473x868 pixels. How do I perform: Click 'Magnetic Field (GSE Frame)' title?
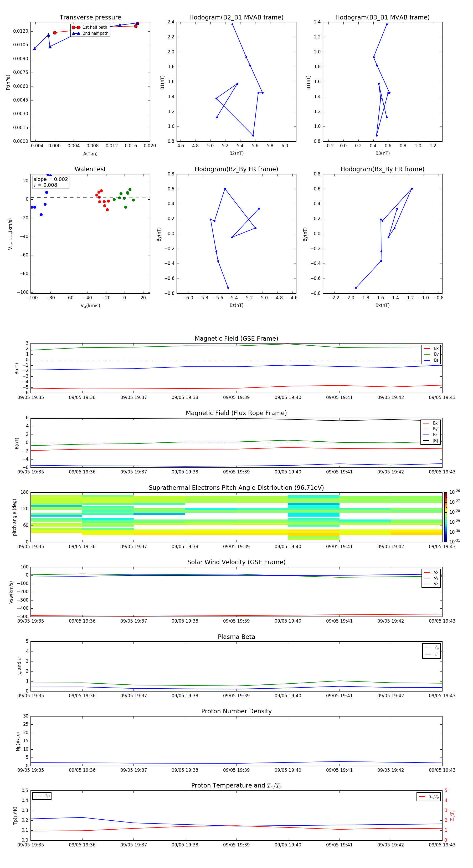pyautogui.click(x=236, y=339)
